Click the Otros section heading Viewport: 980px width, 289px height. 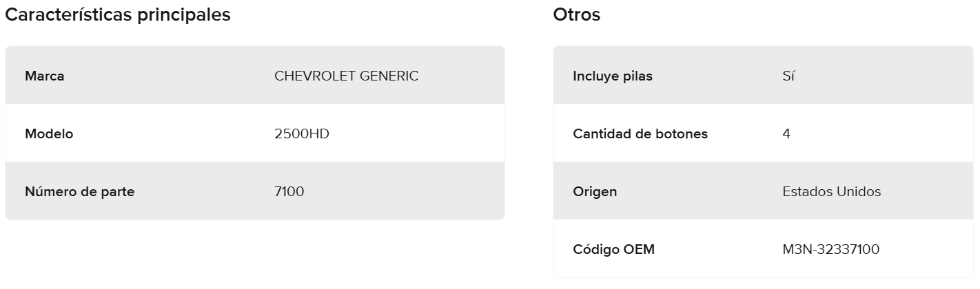click(x=576, y=14)
